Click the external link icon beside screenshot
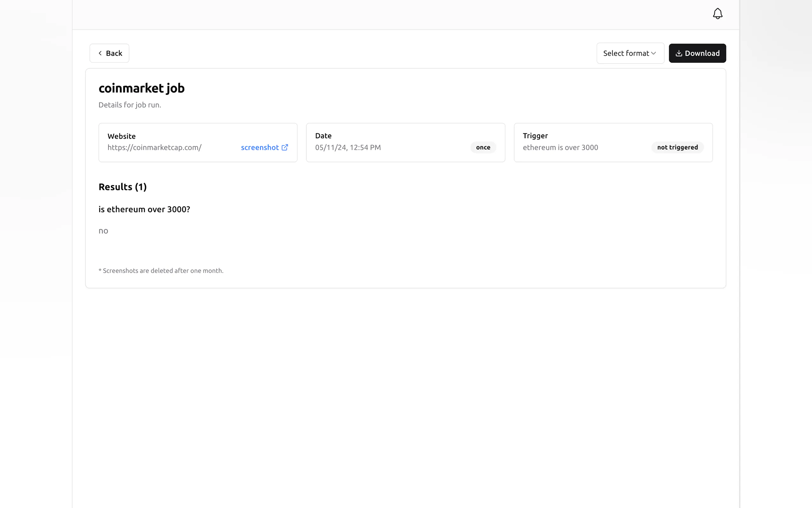The height and width of the screenshot is (508, 812). pyautogui.click(x=285, y=147)
